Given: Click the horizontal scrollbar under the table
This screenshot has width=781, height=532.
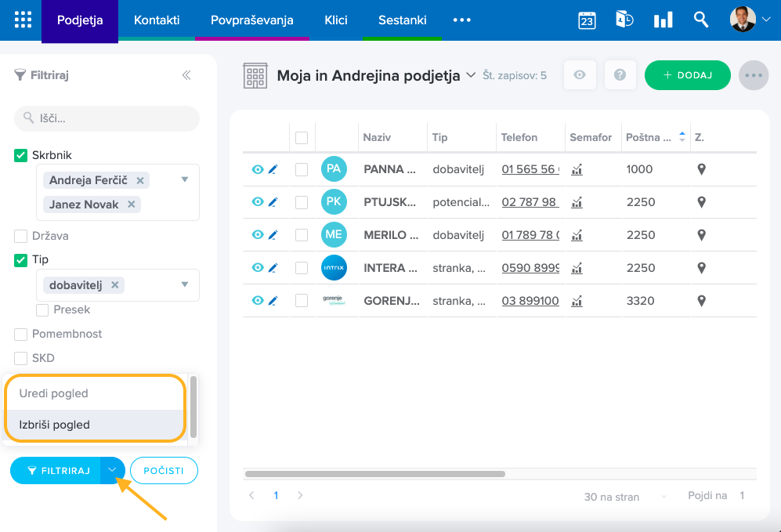Looking at the screenshot, I should point(374,474).
